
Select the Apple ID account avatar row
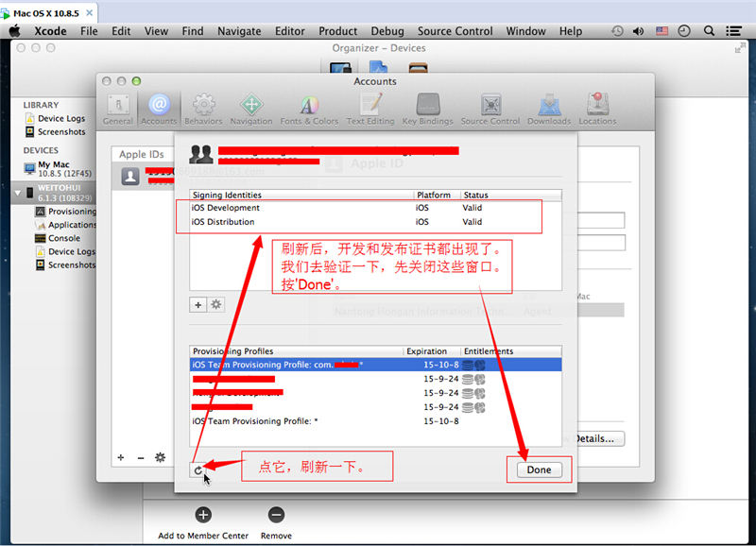pos(143,176)
